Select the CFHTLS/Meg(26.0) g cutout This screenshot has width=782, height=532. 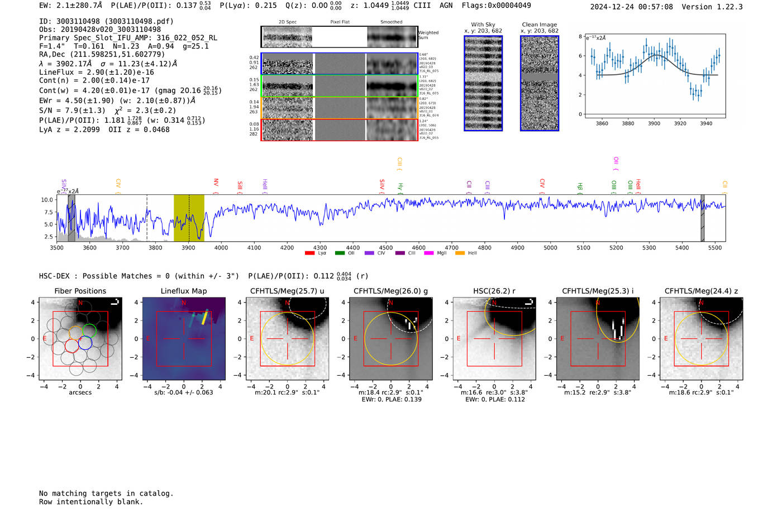point(391,339)
